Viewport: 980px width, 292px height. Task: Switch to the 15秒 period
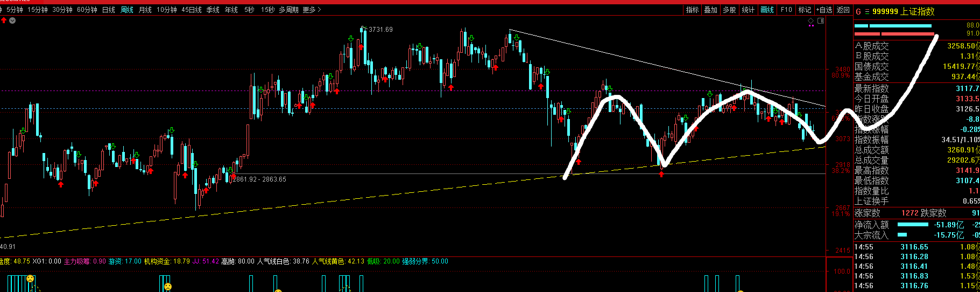[267, 10]
